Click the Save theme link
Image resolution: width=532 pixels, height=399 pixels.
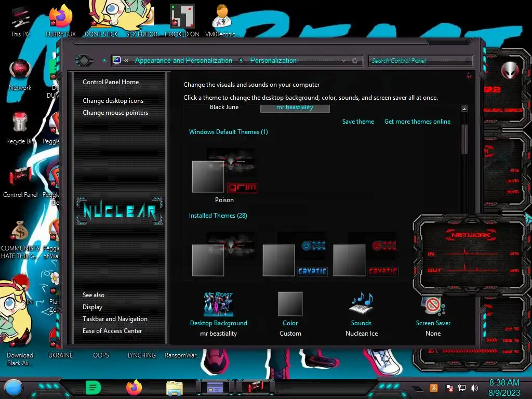point(358,122)
